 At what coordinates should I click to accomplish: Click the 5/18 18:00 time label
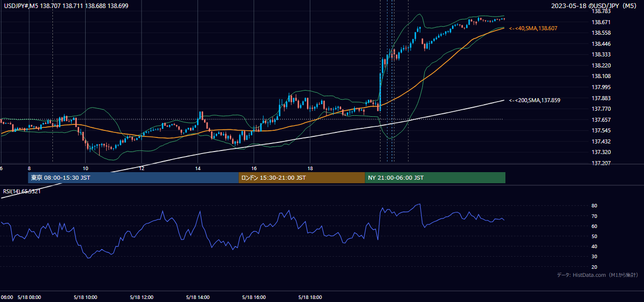click(x=311, y=297)
